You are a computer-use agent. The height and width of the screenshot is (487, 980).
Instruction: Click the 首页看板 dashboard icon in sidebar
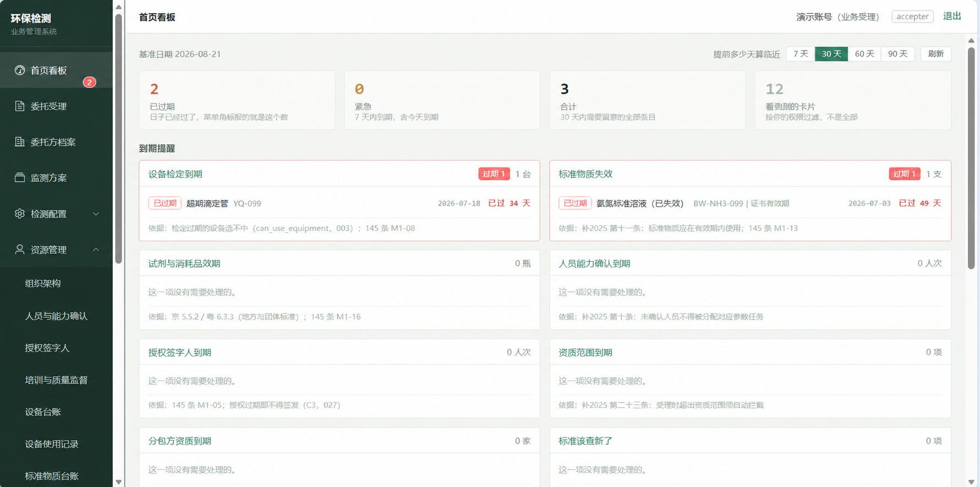pos(20,70)
